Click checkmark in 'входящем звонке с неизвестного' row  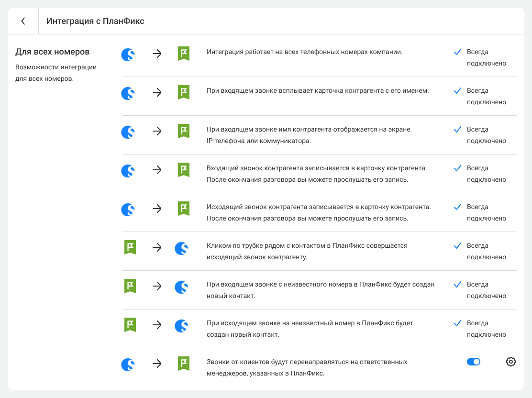457,284
